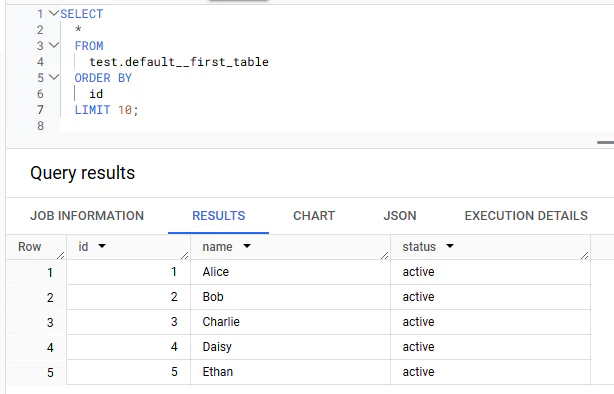The height and width of the screenshot is (394, 614).
Task: Click the name column resize handle icon
Action: coord(385,255)
